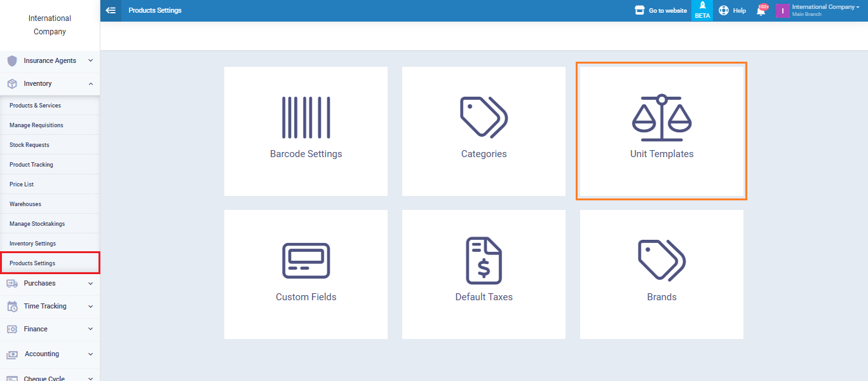The width and height of the screenshot is (868, 381).
Task: Expand the Time Tracking menu
Action: (x=50, y=307)
